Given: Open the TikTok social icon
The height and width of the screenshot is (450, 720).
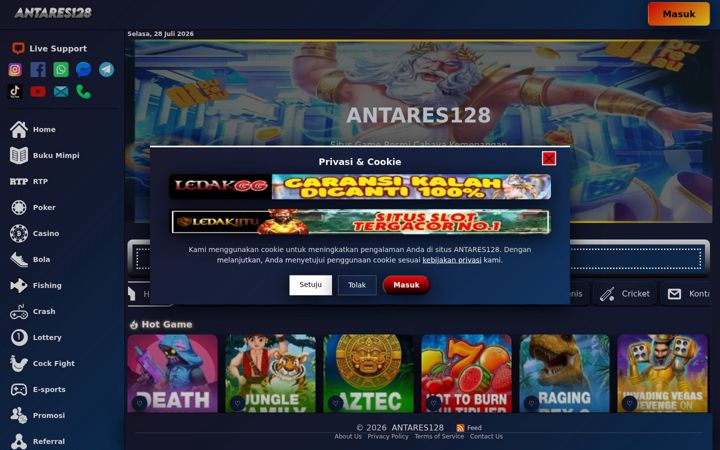Looking at the screenshot, I should pyautogui.click(x=15, y=91).
